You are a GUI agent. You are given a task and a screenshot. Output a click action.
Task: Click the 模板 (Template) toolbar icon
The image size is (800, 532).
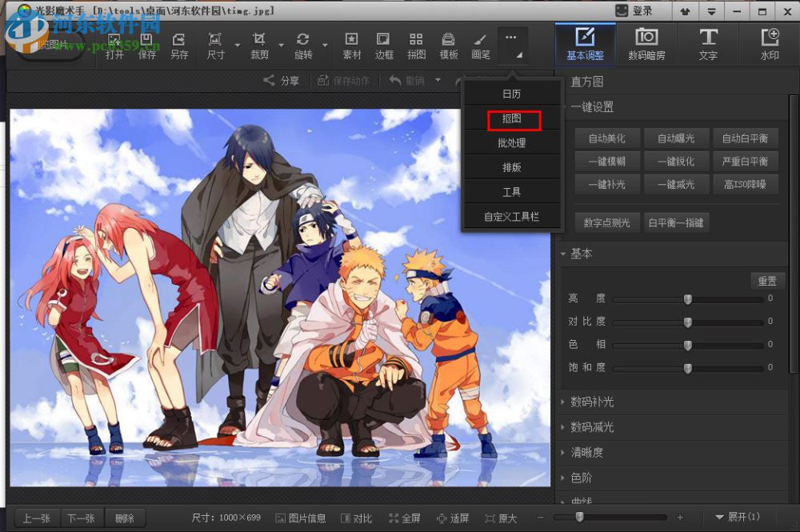click(449, 46)
